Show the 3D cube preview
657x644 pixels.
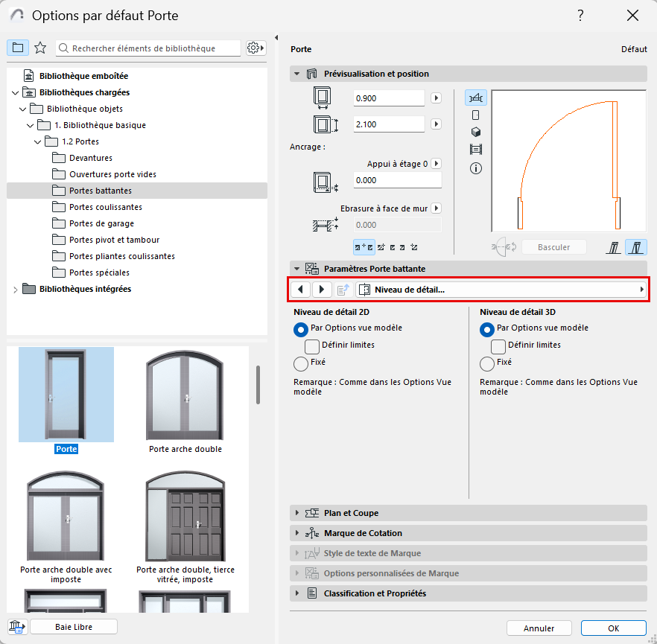476,132
